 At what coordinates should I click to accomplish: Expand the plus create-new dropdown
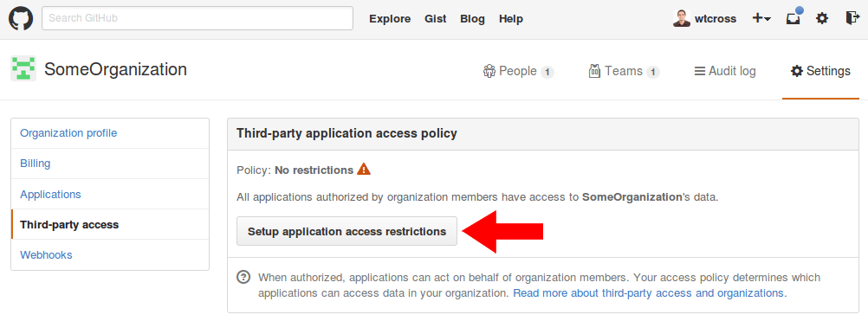click(x=761, y=18)
